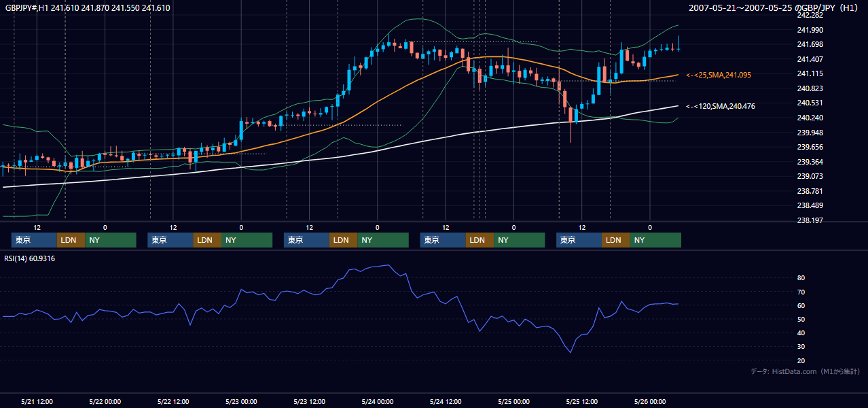
Task: Click price axis value 239.656
Action: (x=809, y=147)
